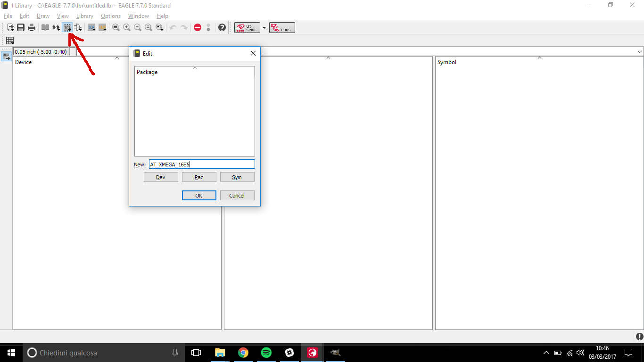Open Spotify from the taskbar

[266, 353]
